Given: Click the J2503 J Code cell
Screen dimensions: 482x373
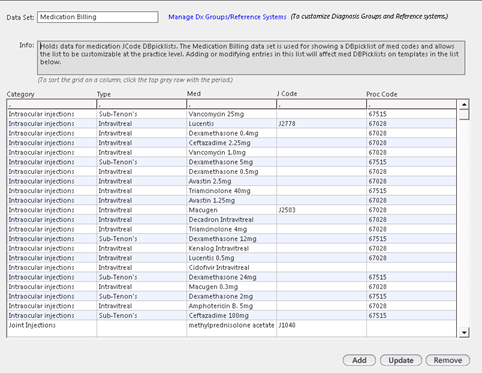Looking at the screenshot, I should click(x=321, y=210).
